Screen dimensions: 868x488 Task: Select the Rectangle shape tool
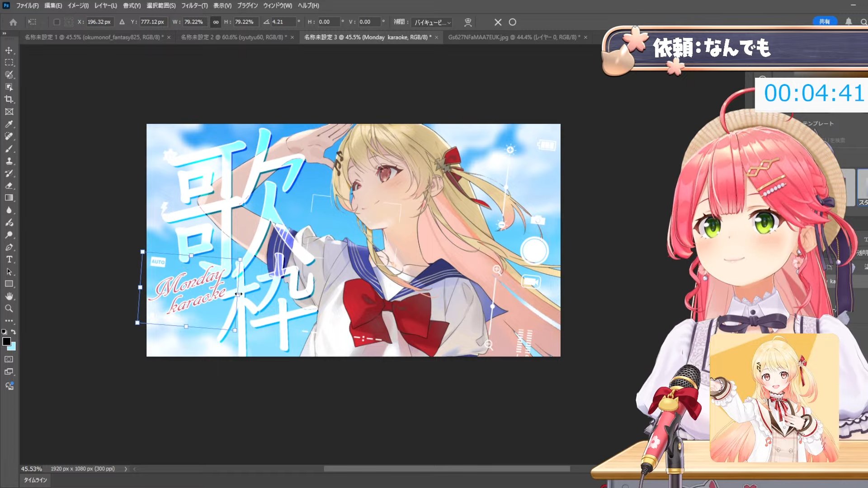(x=9, y=284)
